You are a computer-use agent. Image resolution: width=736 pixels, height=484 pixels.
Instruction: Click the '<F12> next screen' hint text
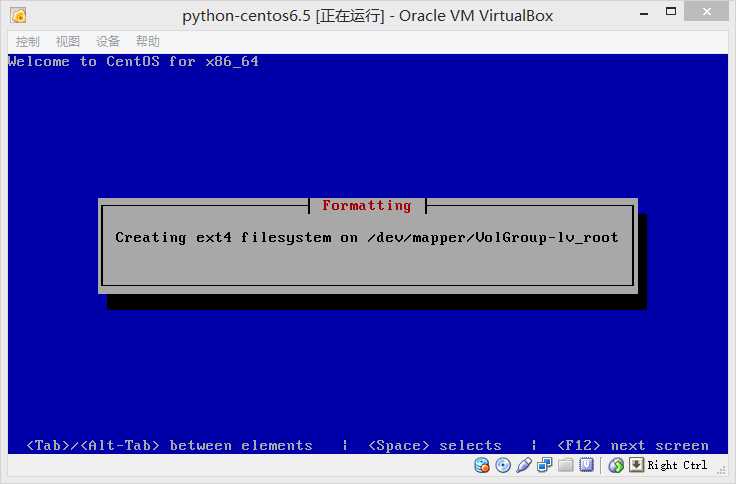(633, 445)
